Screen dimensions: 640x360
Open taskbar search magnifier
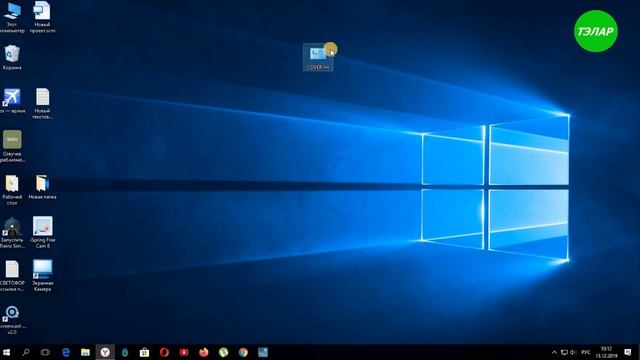tap(26, 352)
